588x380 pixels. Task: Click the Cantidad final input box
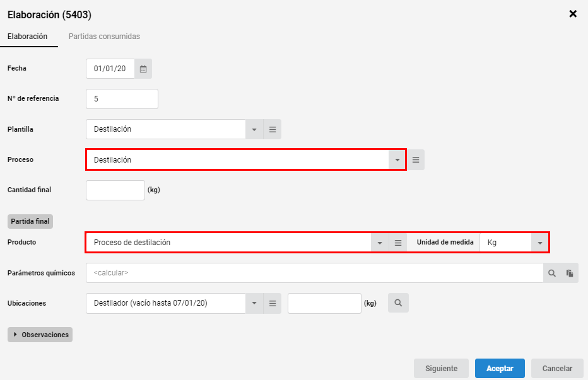[x=115, y=190]
